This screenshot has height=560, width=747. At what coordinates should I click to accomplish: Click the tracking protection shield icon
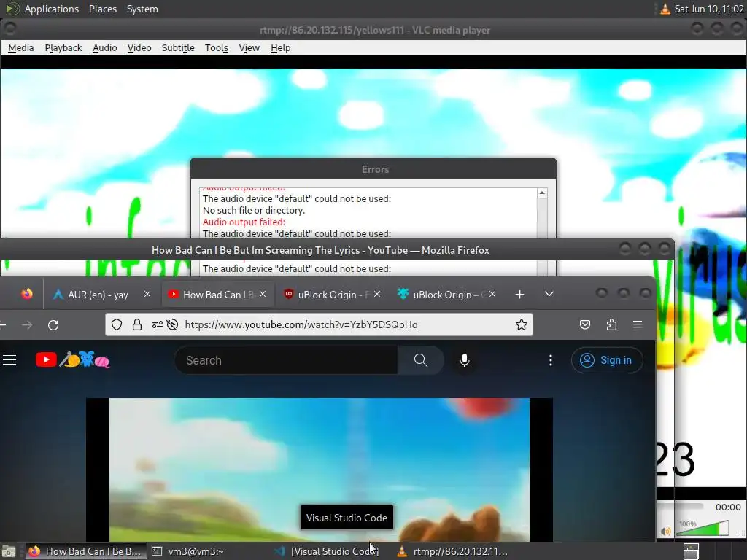tap(117, 324)
